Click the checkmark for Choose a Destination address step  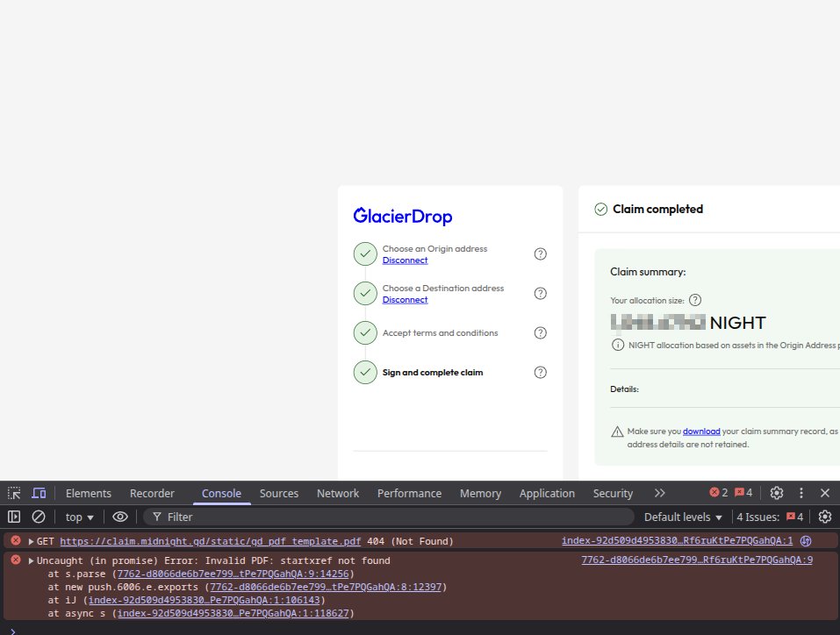pos(365,294)
